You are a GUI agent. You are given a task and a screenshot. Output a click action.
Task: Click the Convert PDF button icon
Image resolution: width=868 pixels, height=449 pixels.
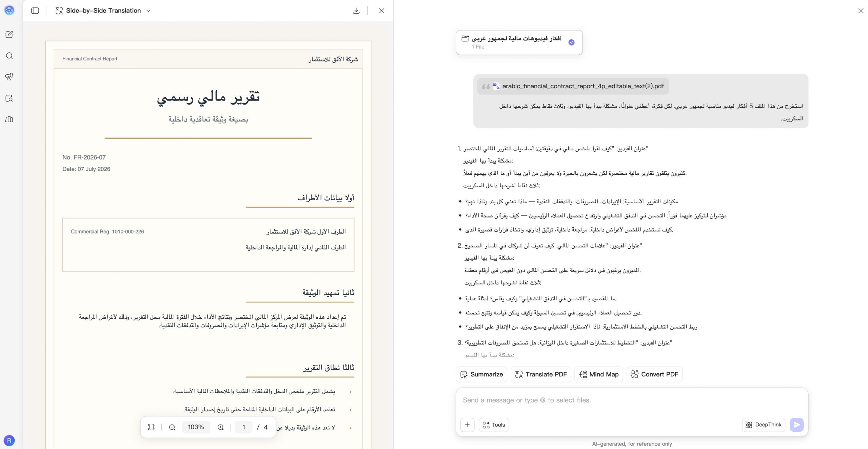tap(635, 374)
